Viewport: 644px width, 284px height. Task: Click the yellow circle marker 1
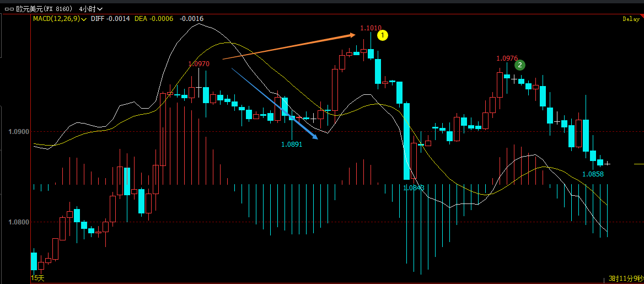tap(383, 36)
